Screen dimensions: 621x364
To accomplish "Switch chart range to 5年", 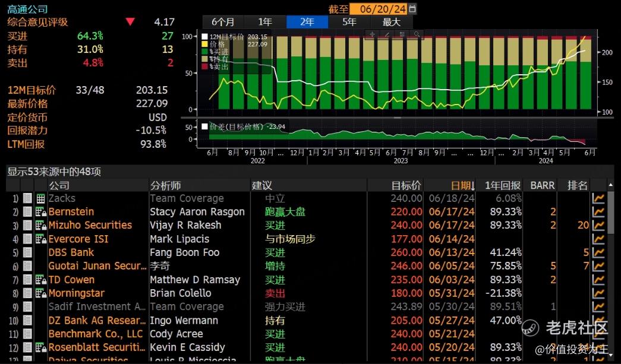I will [349, 22].
